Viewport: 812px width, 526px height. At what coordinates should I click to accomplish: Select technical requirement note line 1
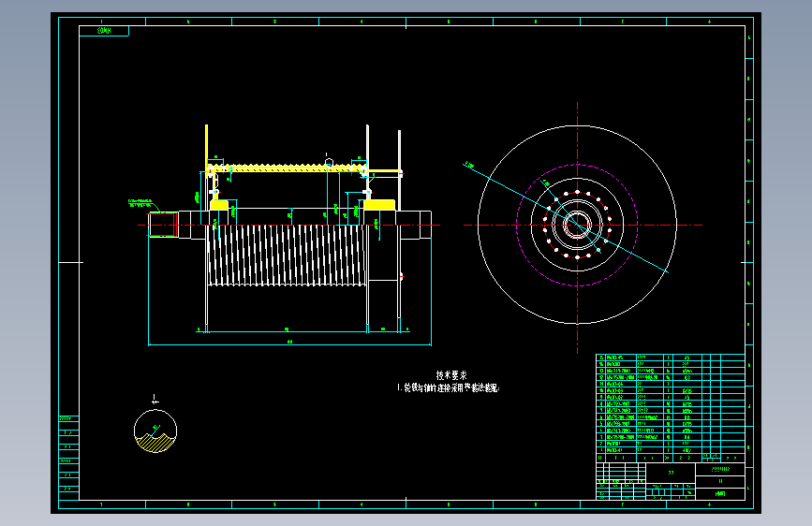click(x=448, y=387)
